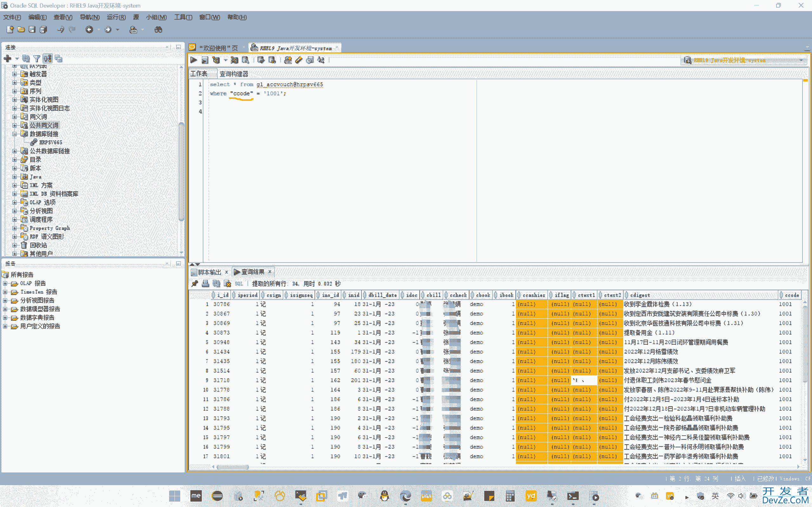Switch to the "欢迎使用" 页 tab

coord(218,48)
